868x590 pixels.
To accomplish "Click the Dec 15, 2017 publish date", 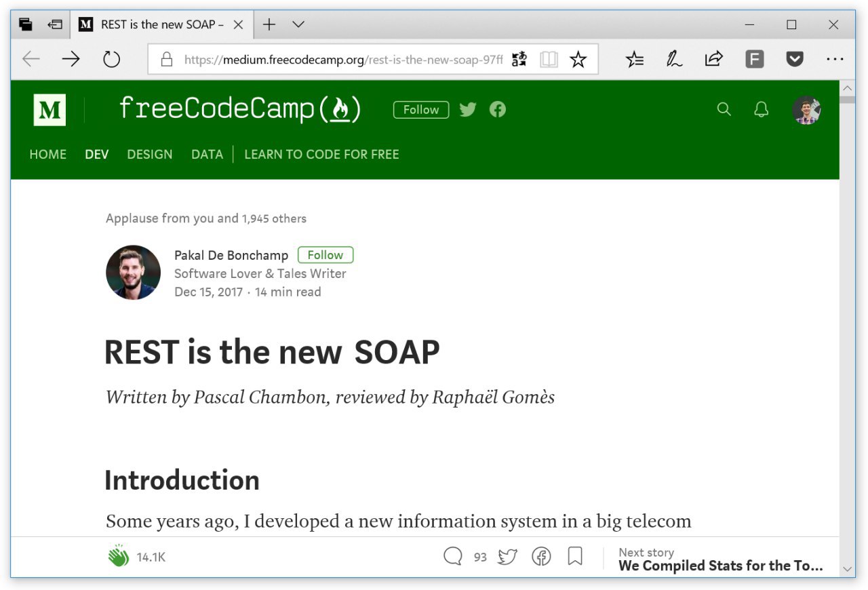I will click(208, 292).
